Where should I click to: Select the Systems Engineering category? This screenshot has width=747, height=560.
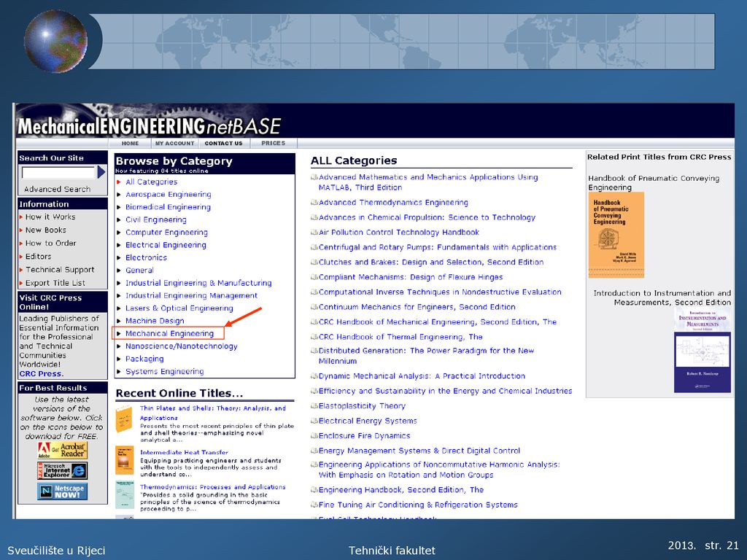pyautogui.click(x=164, y=371)
